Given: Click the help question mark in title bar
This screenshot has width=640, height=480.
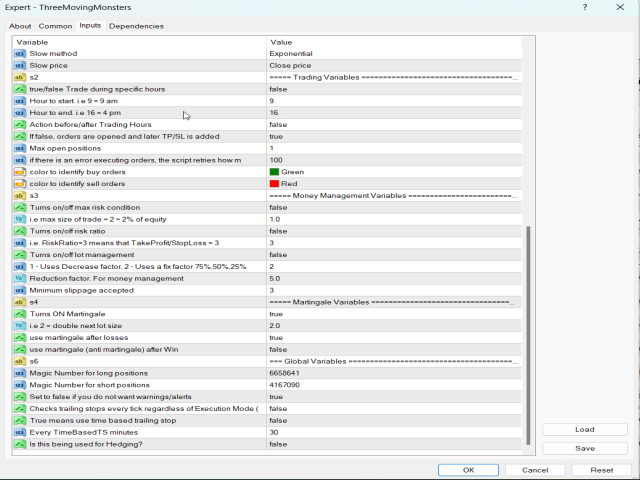Looking at the screenshot, I should click(585, 7).
